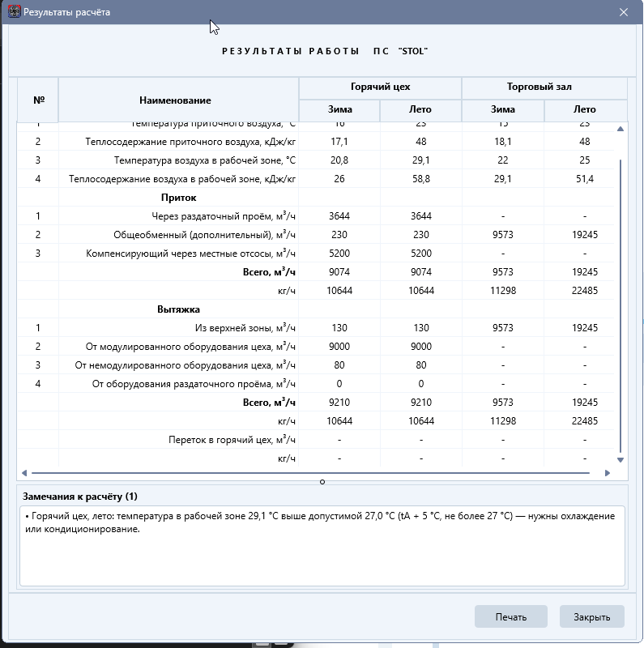Click the Горячий цех header
Screen dimensions: 644x648
(380, 87)
